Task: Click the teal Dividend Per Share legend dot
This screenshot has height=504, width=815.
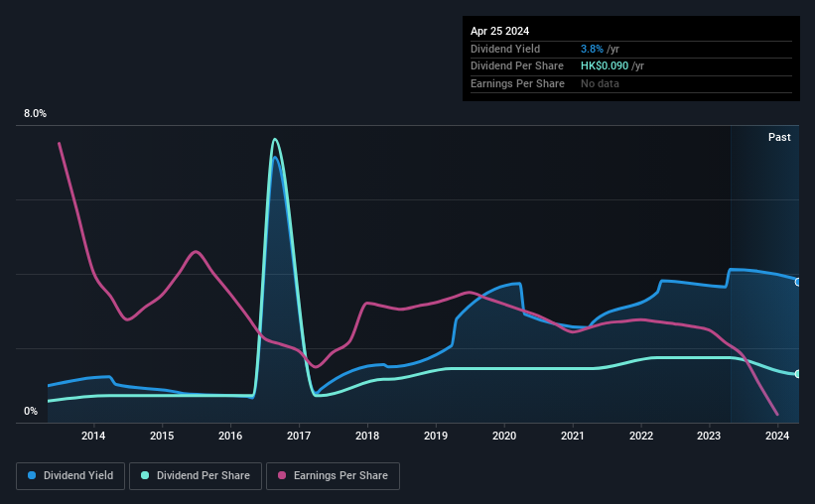Action: pyautogui.click(x=145, y=475)
